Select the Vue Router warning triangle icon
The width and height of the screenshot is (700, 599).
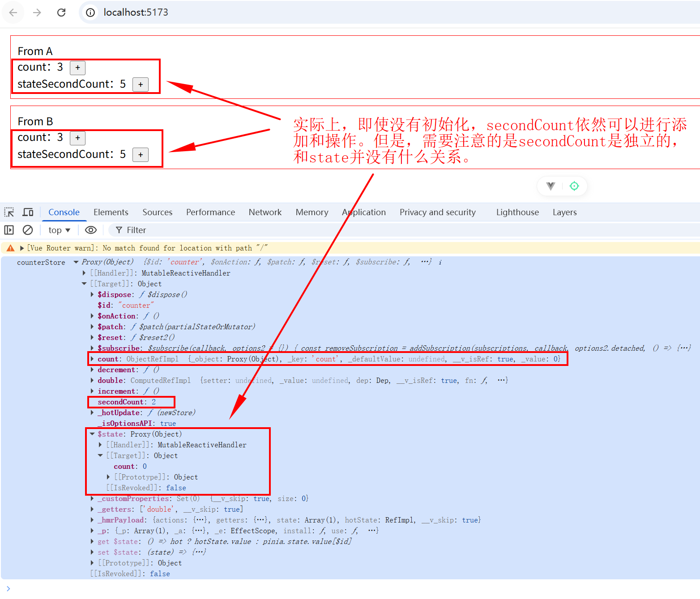point(11,248)
